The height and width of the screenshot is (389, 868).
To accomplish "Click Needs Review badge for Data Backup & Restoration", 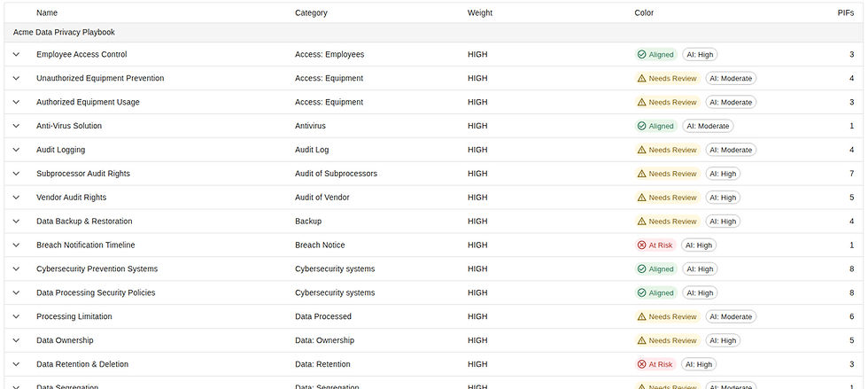I will (668, 222).
